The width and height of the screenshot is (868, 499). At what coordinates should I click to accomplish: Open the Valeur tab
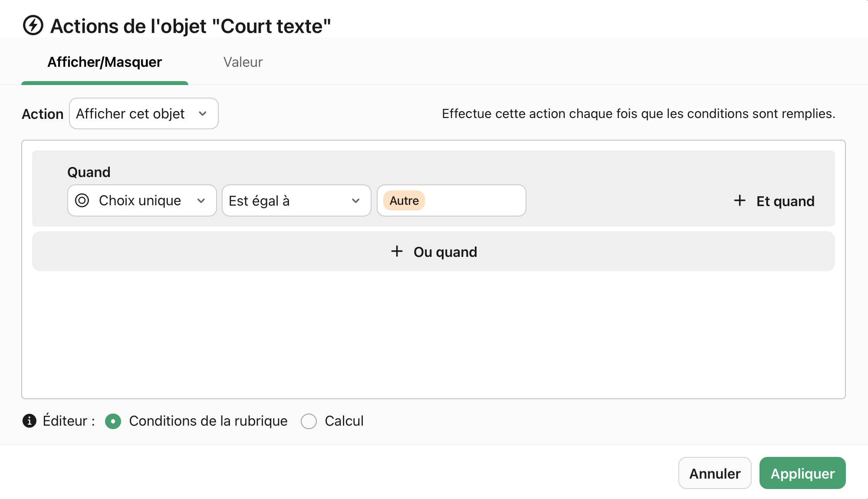(x=243, y=62)
